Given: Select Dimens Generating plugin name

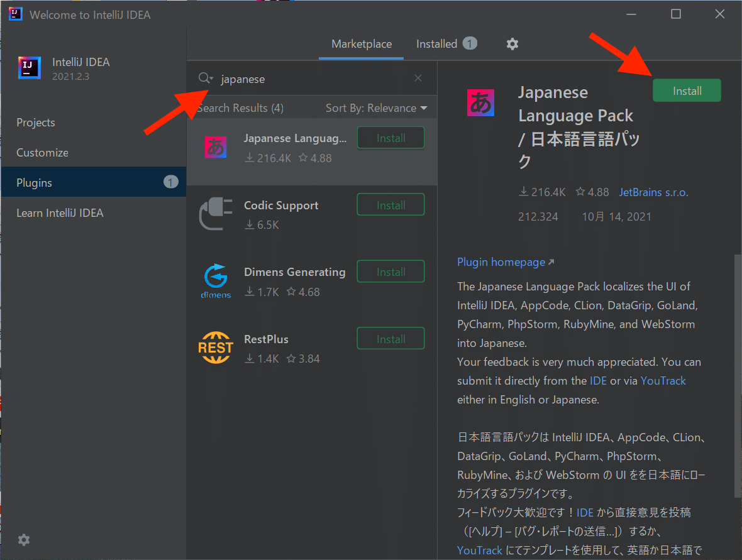Looking at the screenshot, I should click(294, 272).
